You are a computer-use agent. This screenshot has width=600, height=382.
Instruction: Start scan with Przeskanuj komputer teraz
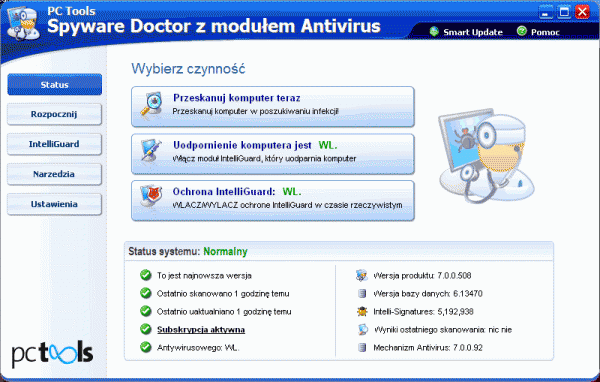[x=273, y=107]
